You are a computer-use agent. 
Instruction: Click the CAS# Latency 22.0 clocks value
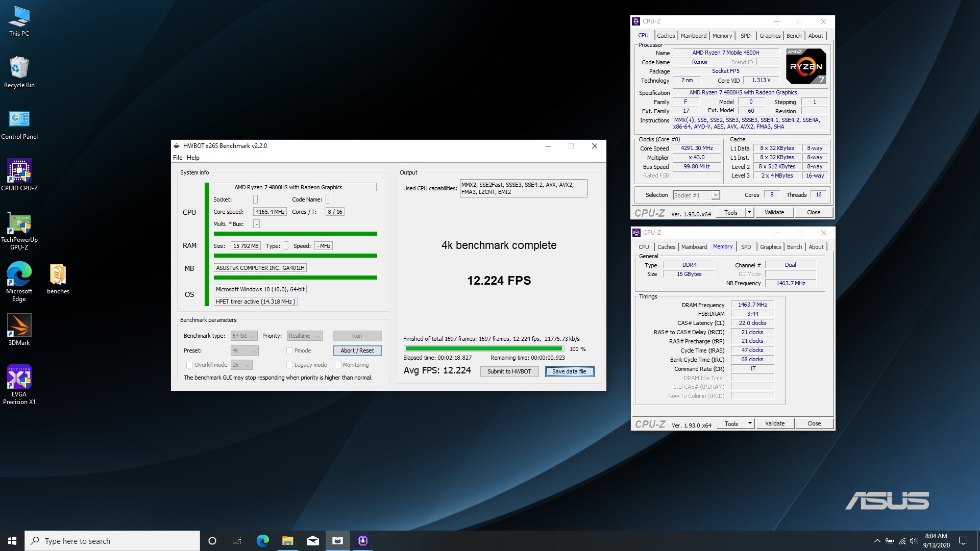(752, 323)
